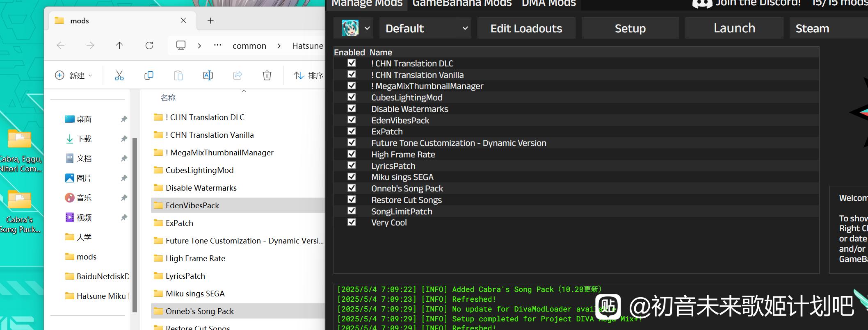The image size is (868, 330).
Task: Go up one folder level in Explorer
Action: [119, 46]
